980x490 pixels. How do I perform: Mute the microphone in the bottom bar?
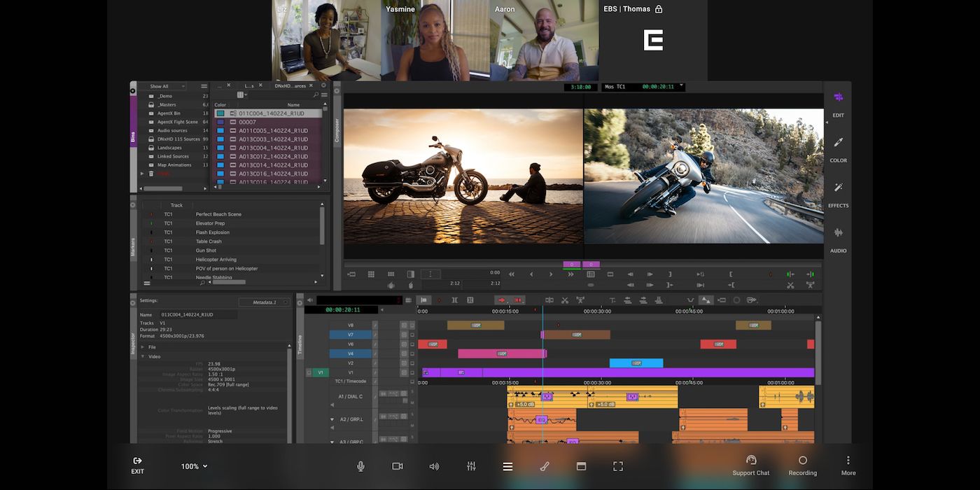[360, 465]
